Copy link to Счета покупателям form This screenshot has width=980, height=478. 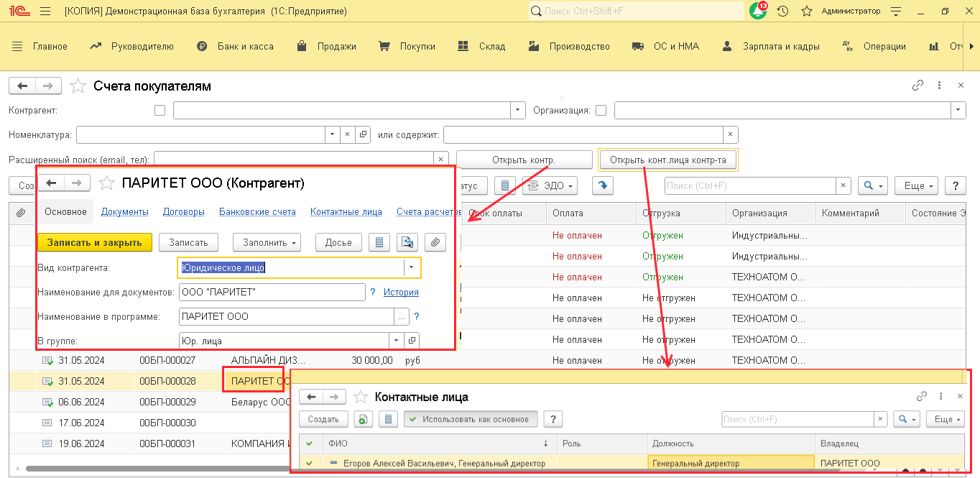tap(917, 85)
